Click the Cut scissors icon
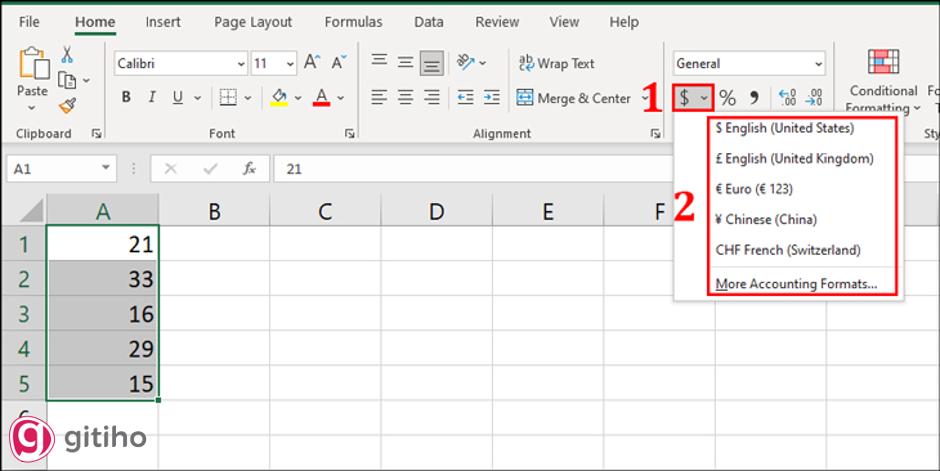This screenshot has width=940, height=471. pos(67,55)
